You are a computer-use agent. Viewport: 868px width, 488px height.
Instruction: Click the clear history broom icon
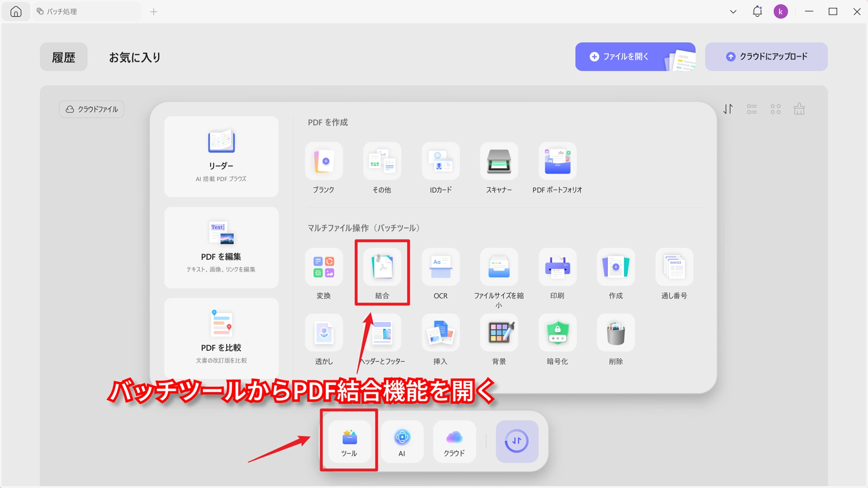(x=799, y=109)
